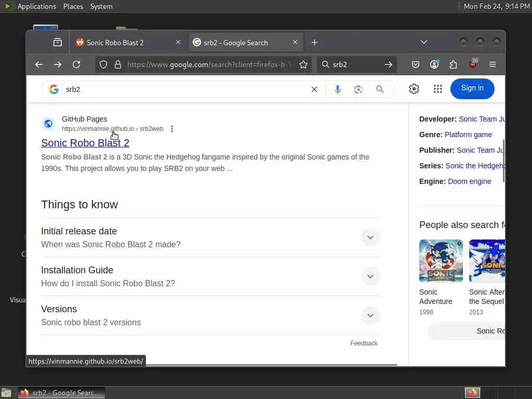This screenshot has width=532, height=399.
Task: Open a new browser tab
Action: pyautogui.click(x=314, y=43)
